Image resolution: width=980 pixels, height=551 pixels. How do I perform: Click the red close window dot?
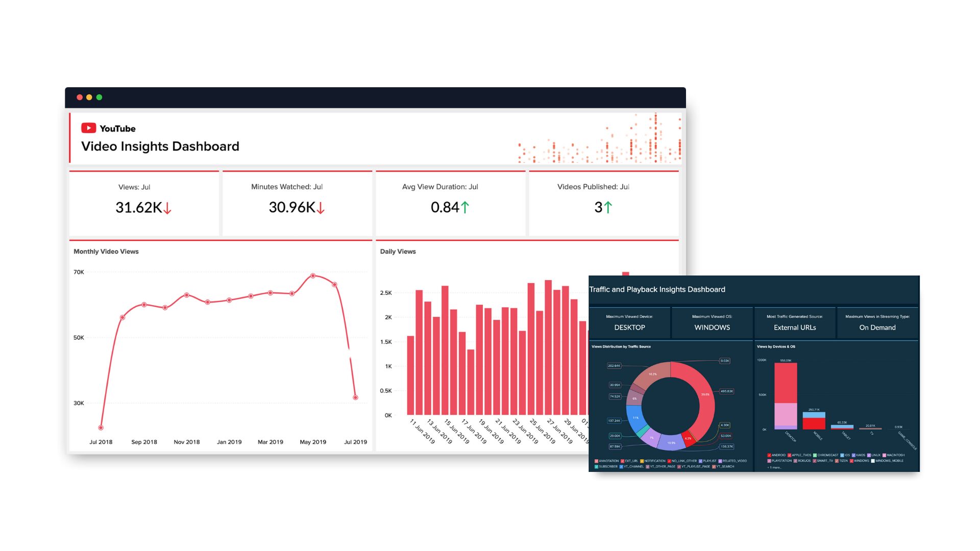click(x=80, y=97)
